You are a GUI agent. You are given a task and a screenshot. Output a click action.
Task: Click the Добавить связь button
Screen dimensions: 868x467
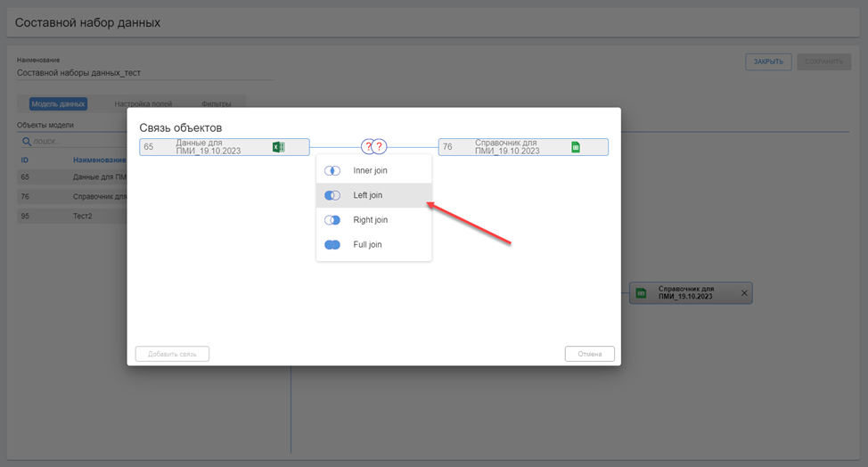pyautogui.click(x=172, y=354)
